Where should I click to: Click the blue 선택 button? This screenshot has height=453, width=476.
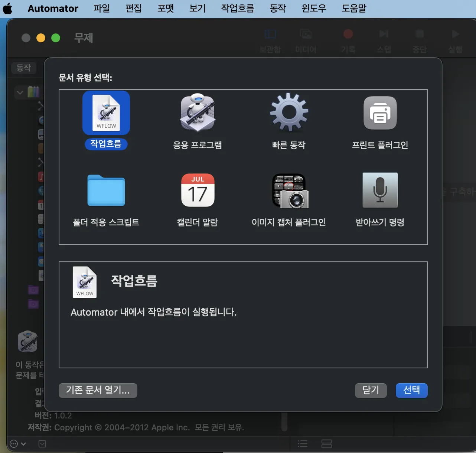412,390
